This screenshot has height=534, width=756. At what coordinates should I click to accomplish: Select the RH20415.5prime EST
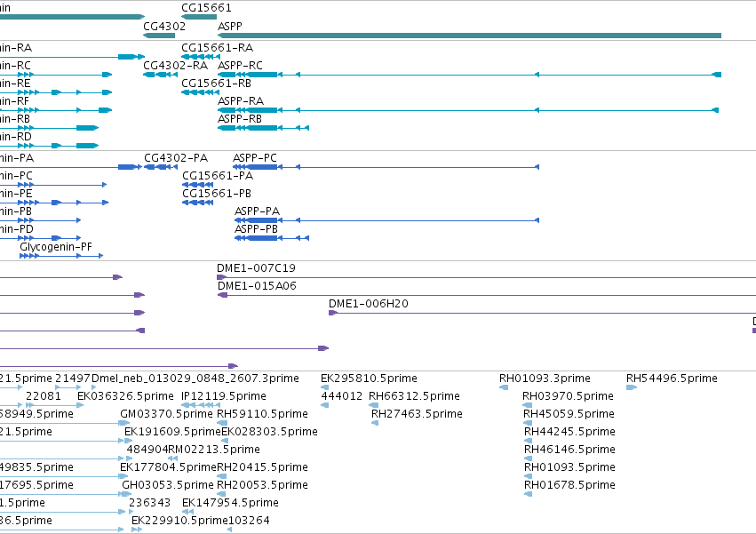[222, 476]
